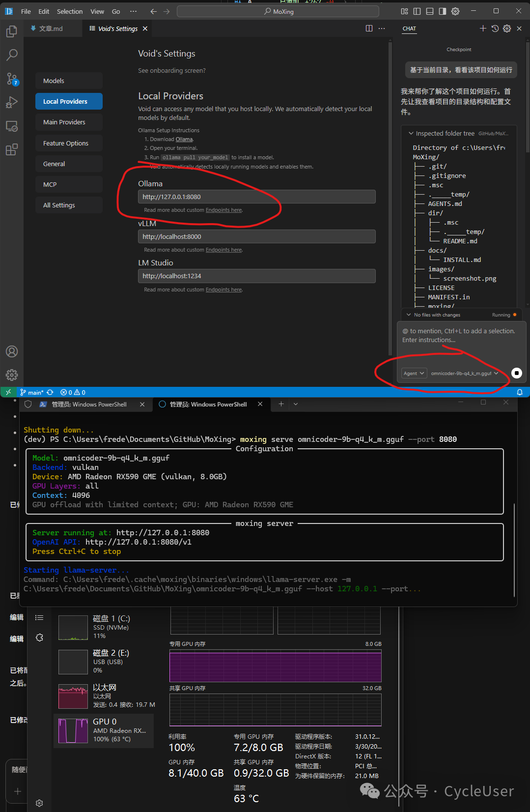Image resolution: width=530 pixels, height=812 pixels.
Task: Click the LM Studio endpoint input field
Action: coord(257,276)
